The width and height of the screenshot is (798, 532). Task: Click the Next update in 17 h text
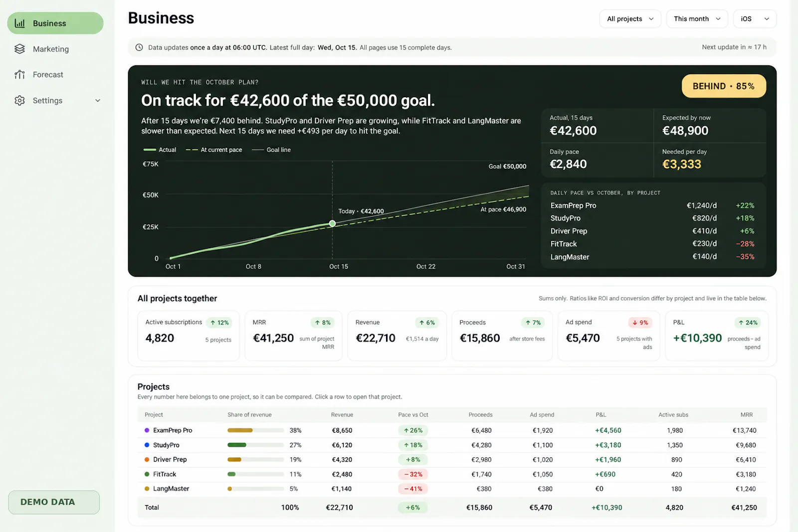click(x=734, y=47)
